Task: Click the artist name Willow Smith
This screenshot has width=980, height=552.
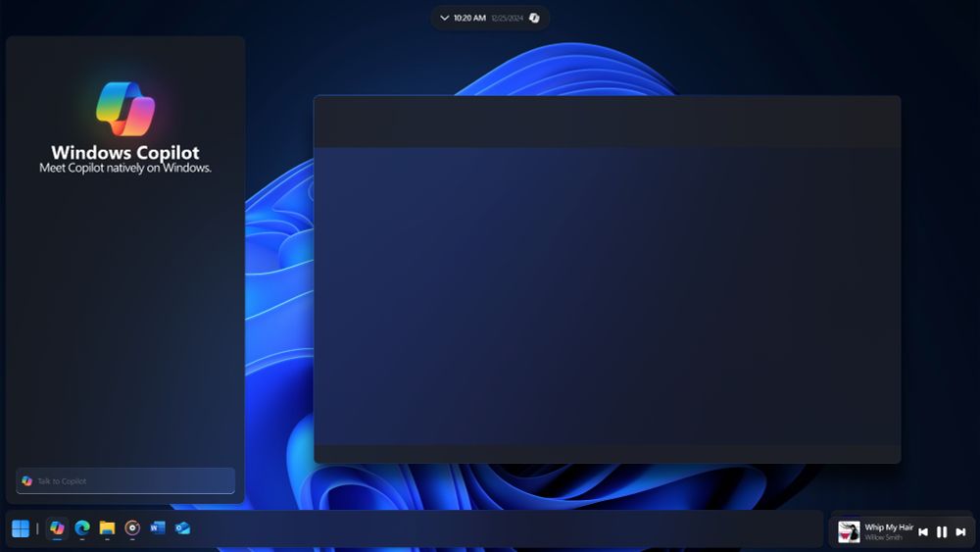Action: [x=883, y=537]
